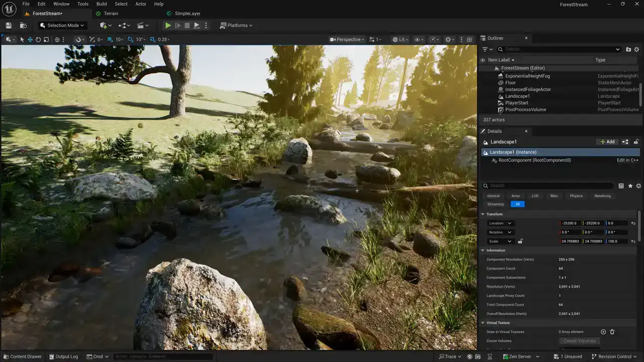Reset Location to default with the arrow icon

point(633,223)
